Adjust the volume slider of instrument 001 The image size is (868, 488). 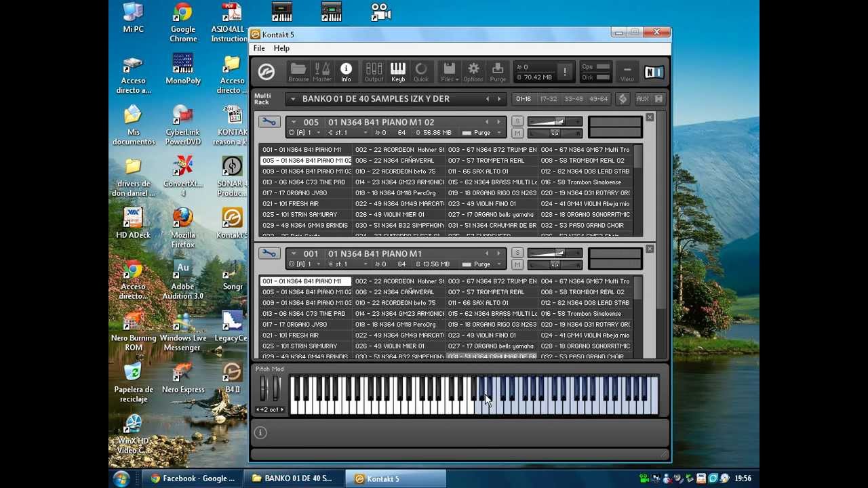[555, 253]
